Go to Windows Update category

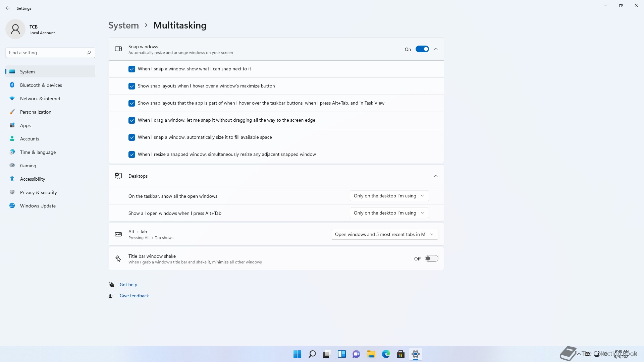(38, 206)
